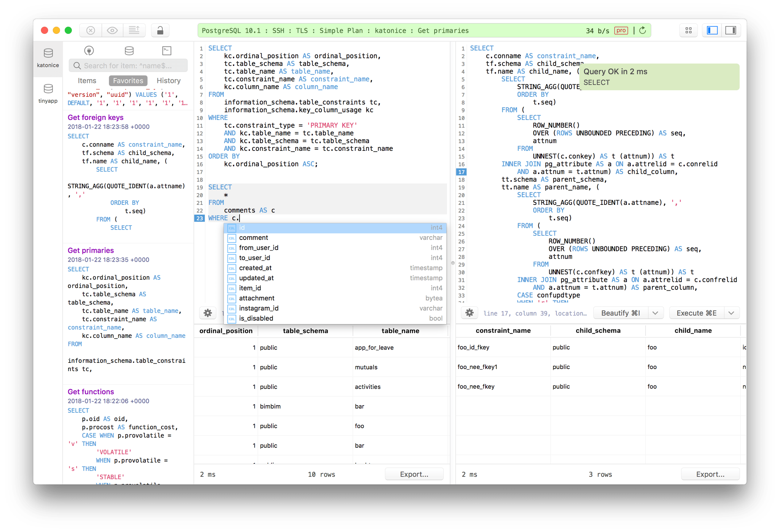
Task: Click the eye preview icon in toolbar
Action: (112, 30)
